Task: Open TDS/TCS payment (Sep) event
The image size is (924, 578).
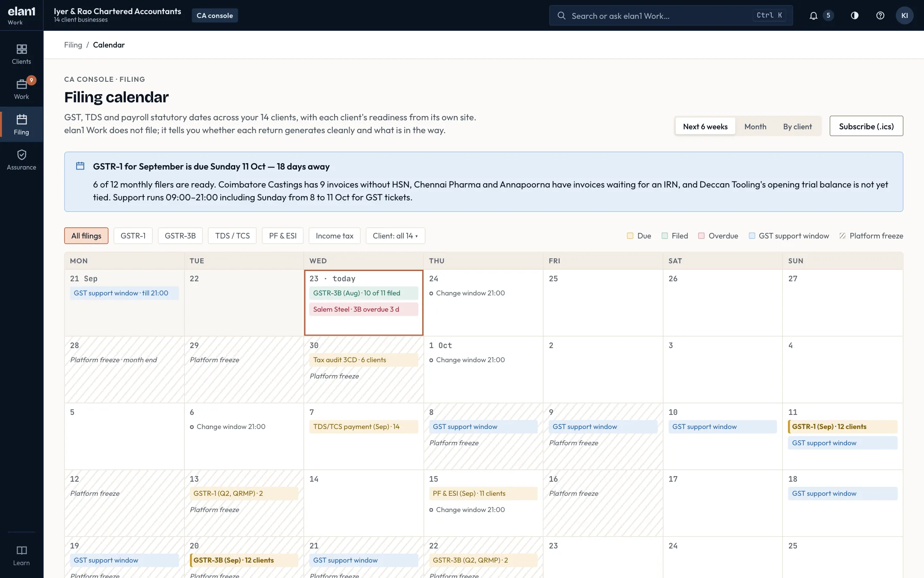Action: [364, 426]
